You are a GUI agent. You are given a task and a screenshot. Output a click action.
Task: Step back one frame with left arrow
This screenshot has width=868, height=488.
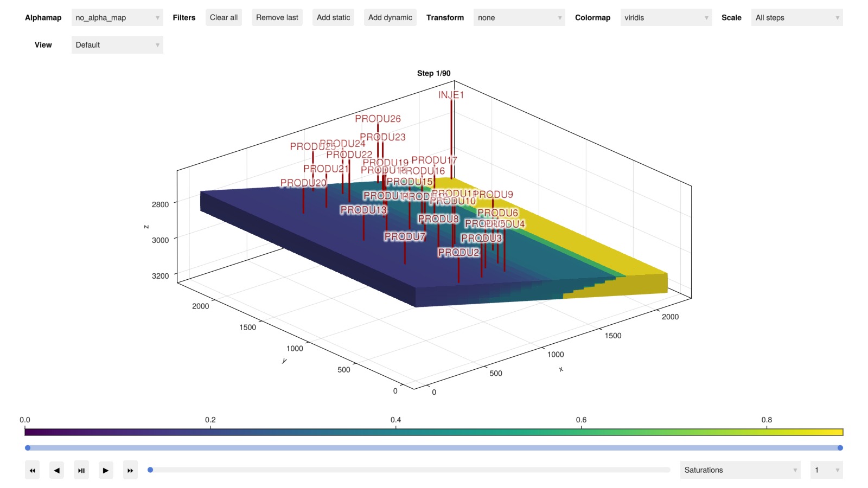click(56, 470)
